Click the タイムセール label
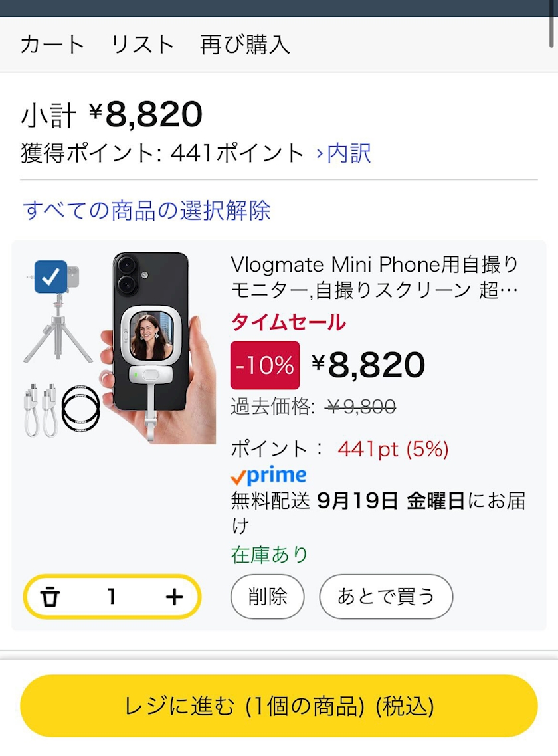The image size is (558, 756). tap(288, 322)
